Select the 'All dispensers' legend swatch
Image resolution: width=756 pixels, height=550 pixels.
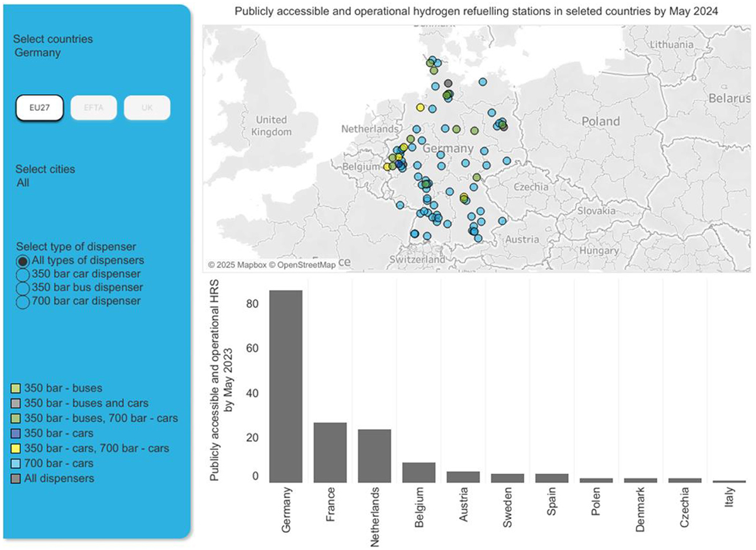16,479
